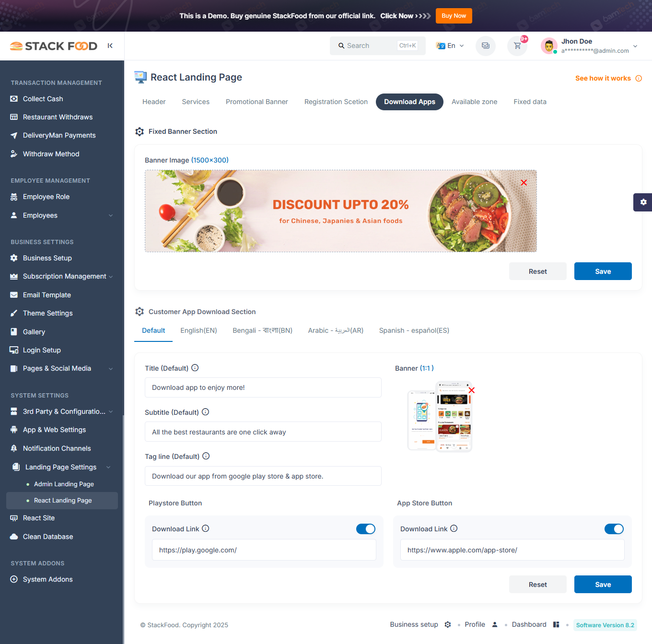Image resolution: width=652 pixels, height=644 pixels.
Task: Click the info icon beside See how it works
Action: click(639, 78)
